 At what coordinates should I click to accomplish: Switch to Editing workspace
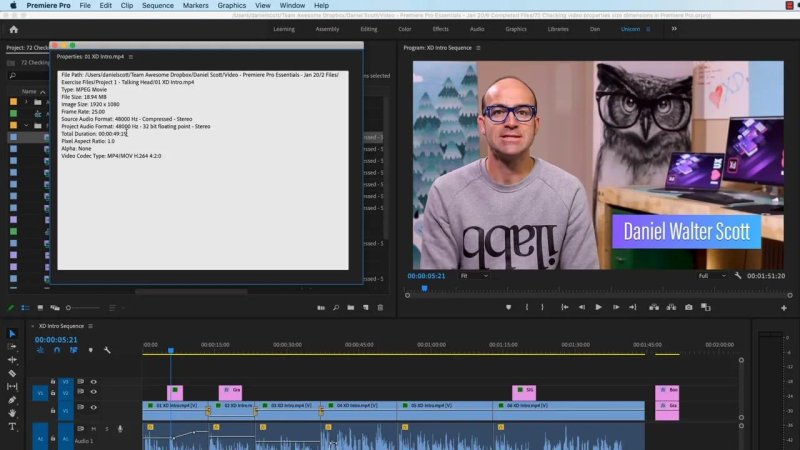[369, 29]
